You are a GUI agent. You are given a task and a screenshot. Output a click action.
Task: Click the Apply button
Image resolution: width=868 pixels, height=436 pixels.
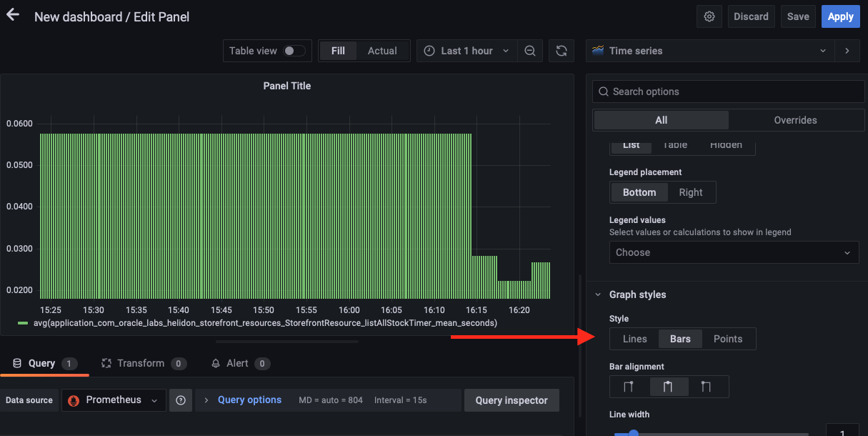[841, 16]
